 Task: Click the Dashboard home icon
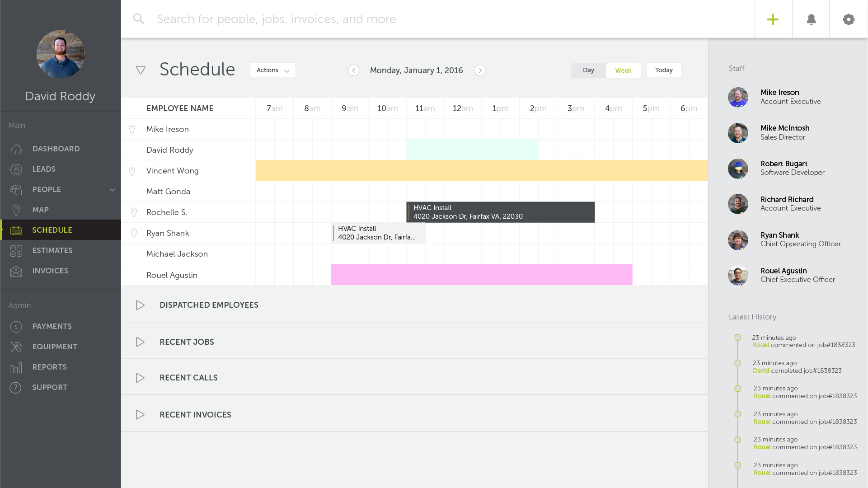pos(16,149)
